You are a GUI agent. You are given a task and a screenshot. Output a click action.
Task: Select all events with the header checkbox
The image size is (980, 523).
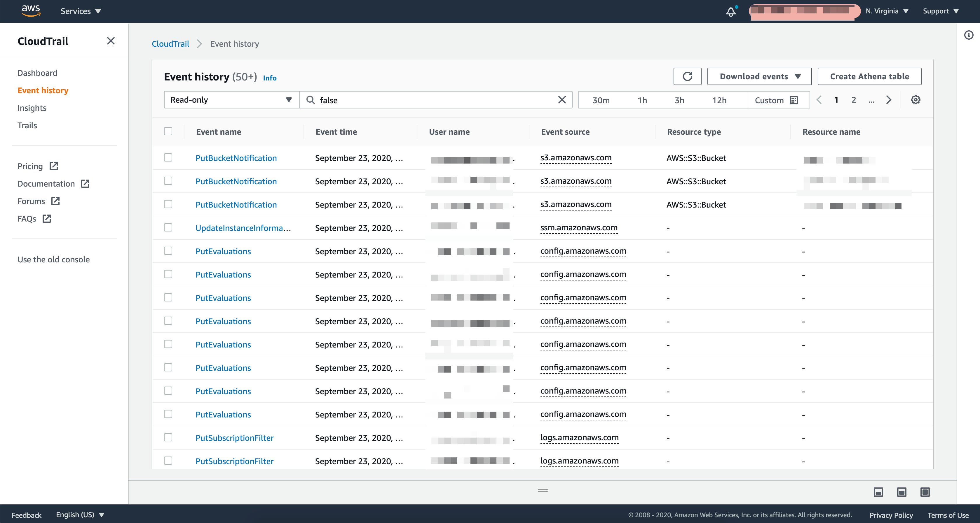(x=168, y=131)
